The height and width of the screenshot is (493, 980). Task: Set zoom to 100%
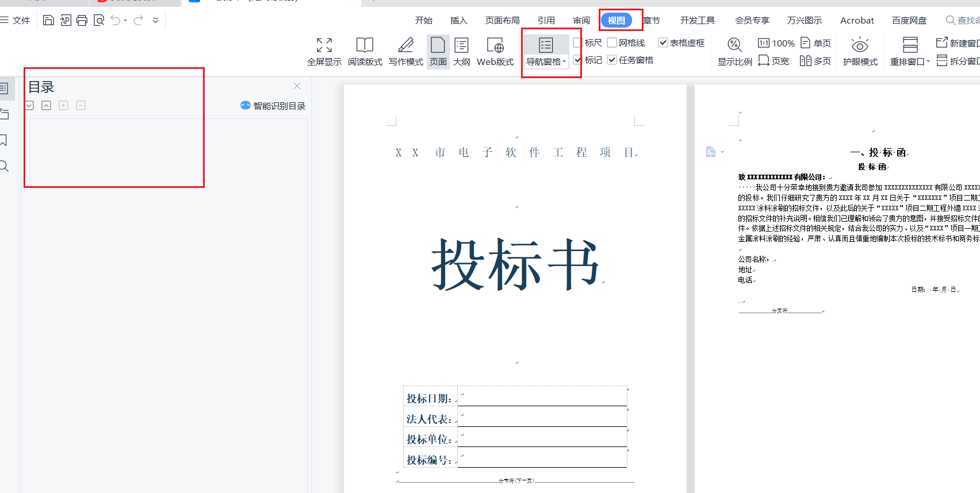[776, 43]
